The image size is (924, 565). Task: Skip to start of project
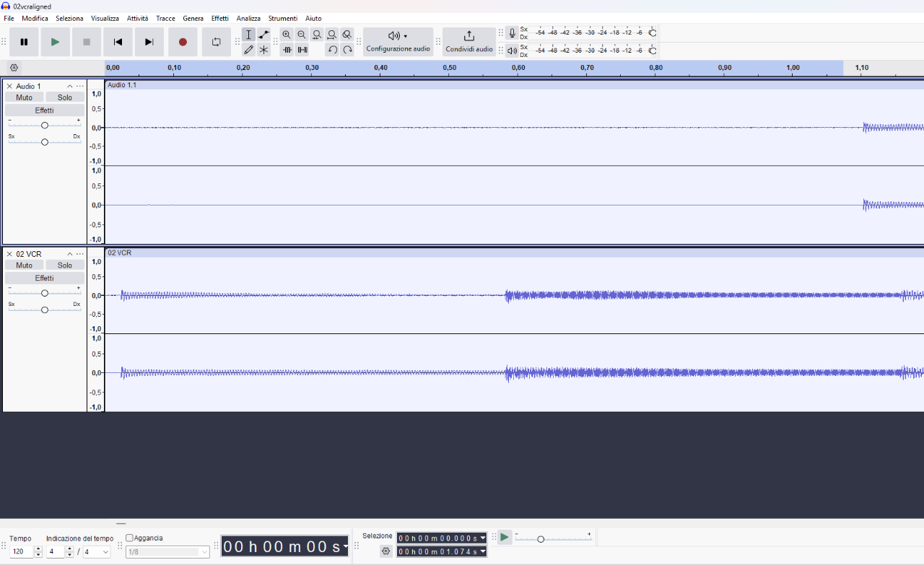coord(118,42)
